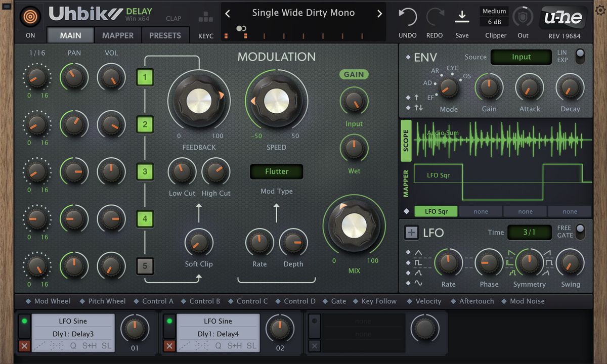Image resolution: width=607 pixels, height=364 pixels.
Task: Toggle green LED of Dly1: Delay4 slot
Action: pos(169,322)
